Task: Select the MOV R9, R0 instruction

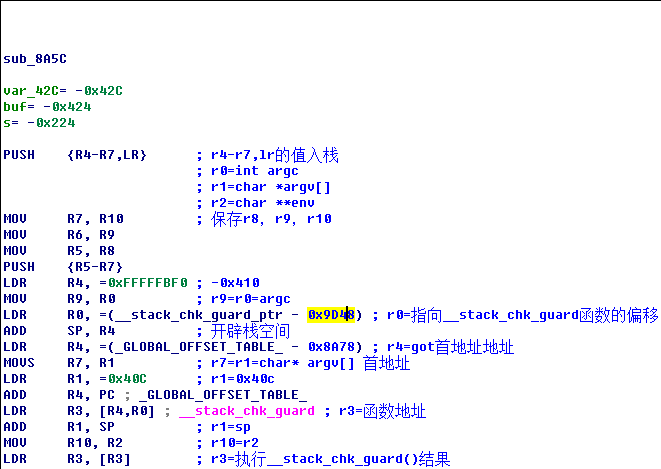Action: click(59, 299)
